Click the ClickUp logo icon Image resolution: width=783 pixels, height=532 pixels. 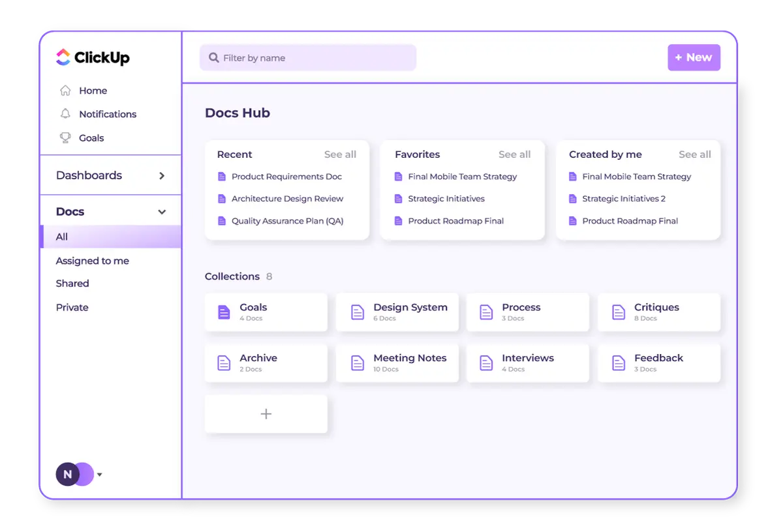click(63, 57)
